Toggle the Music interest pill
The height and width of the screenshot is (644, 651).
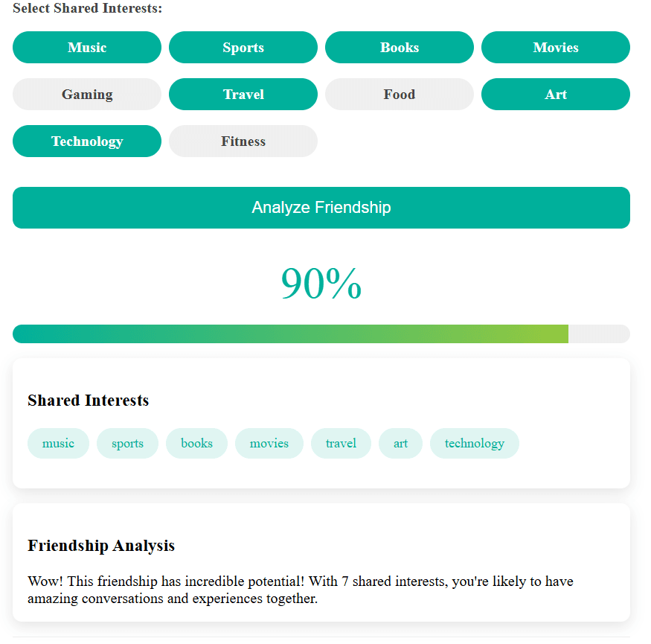[87, 47]
